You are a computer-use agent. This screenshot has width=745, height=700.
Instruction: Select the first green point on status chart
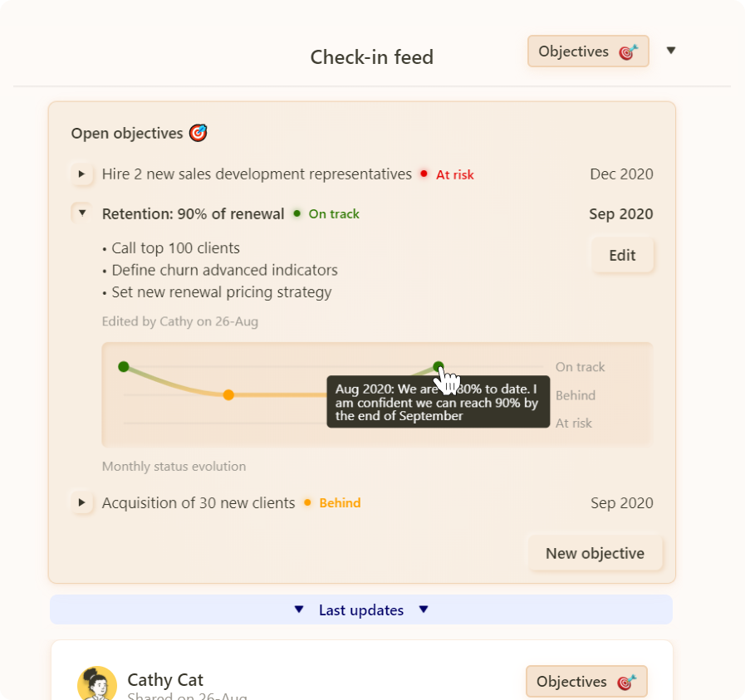pyautogui.click(x=124, y=367)
